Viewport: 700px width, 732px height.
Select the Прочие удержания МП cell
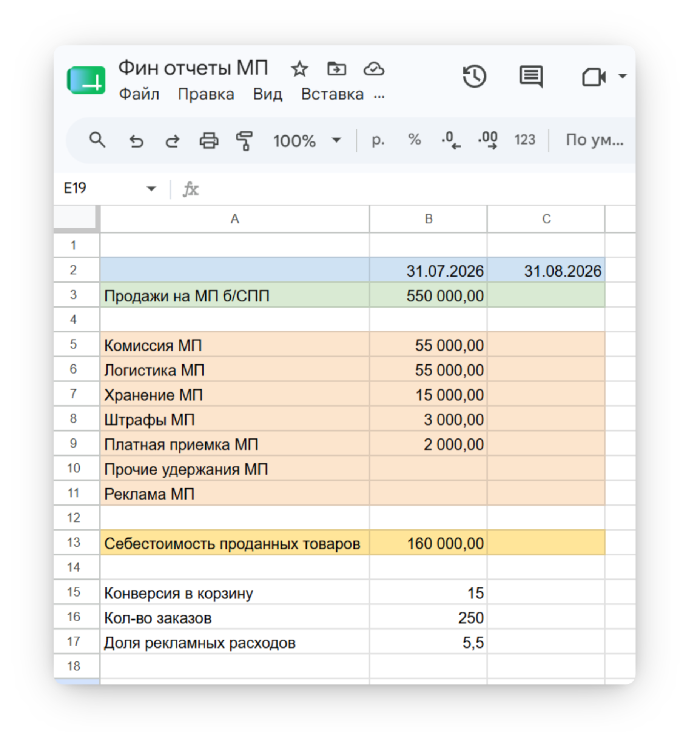click(234, 468)
